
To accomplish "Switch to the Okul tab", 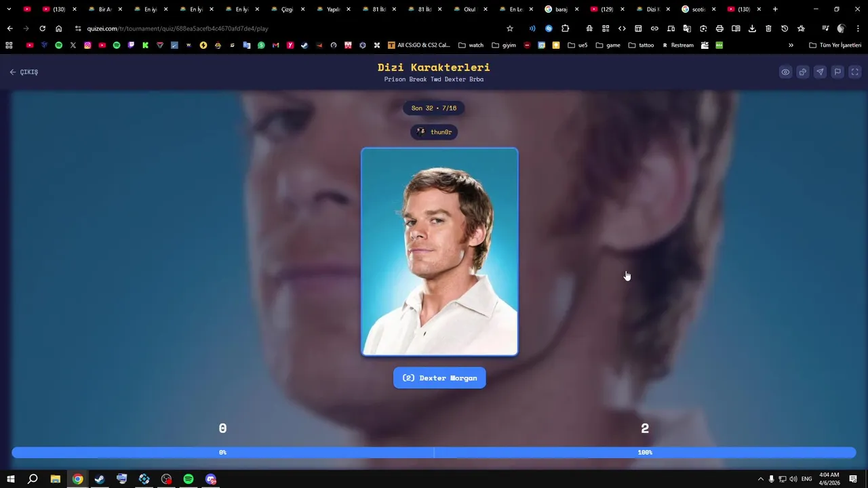I will (x=469, y=9).
